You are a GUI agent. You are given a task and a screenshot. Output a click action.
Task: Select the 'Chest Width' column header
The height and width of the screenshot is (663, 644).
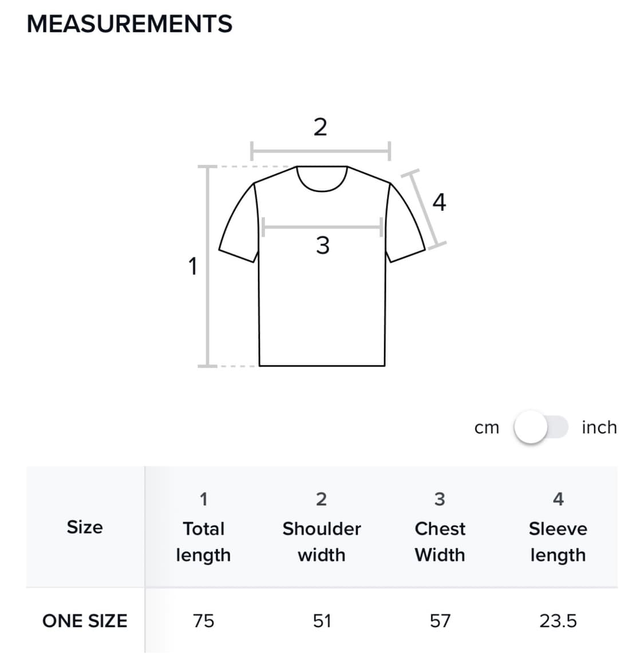[x=440, y=541]
